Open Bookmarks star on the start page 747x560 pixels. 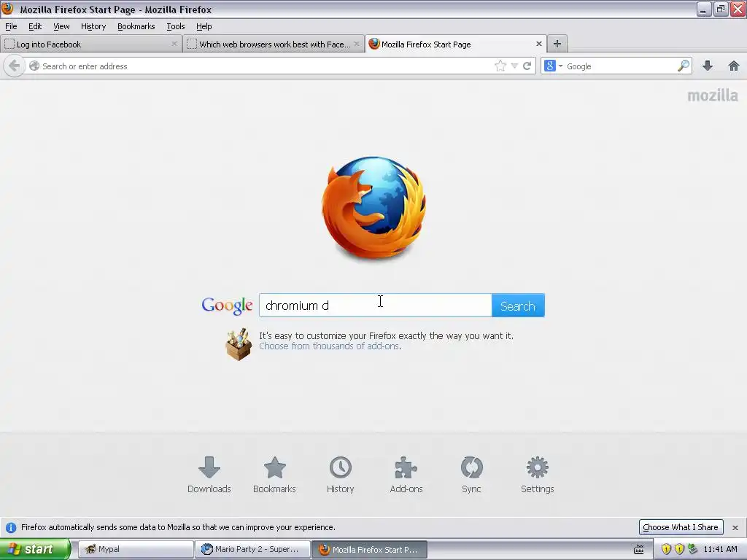(274, 474)
